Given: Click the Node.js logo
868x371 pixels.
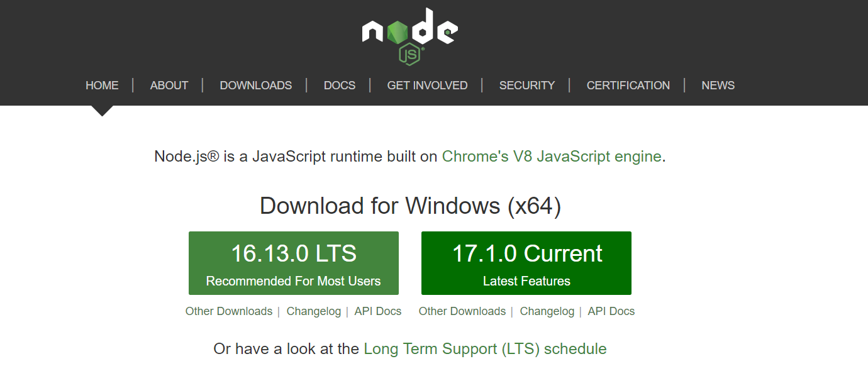Looking at the screenshot, I should coord(410,36).
